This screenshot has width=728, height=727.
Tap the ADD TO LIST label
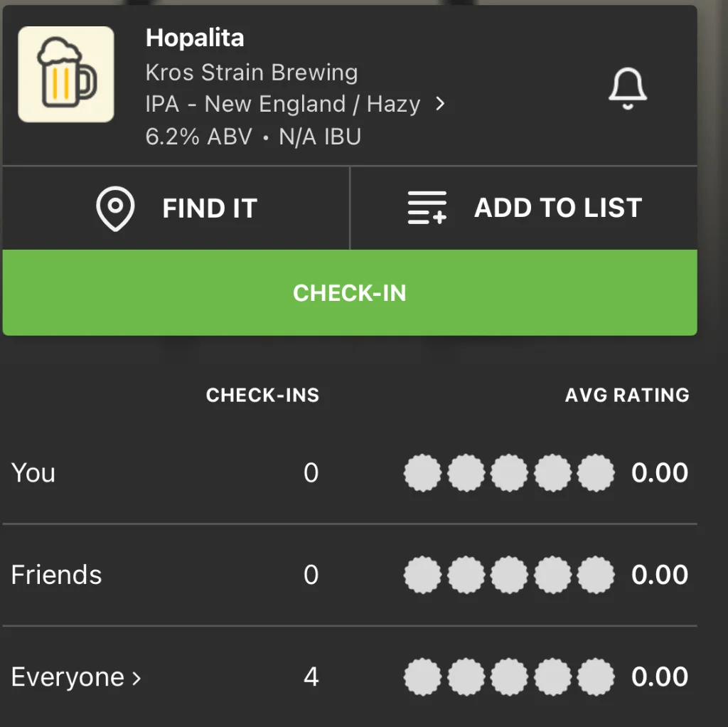pos(558,208)
